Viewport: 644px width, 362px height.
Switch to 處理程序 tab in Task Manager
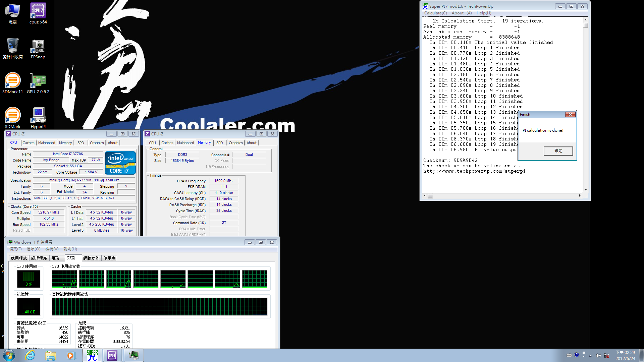coord(39,258)
